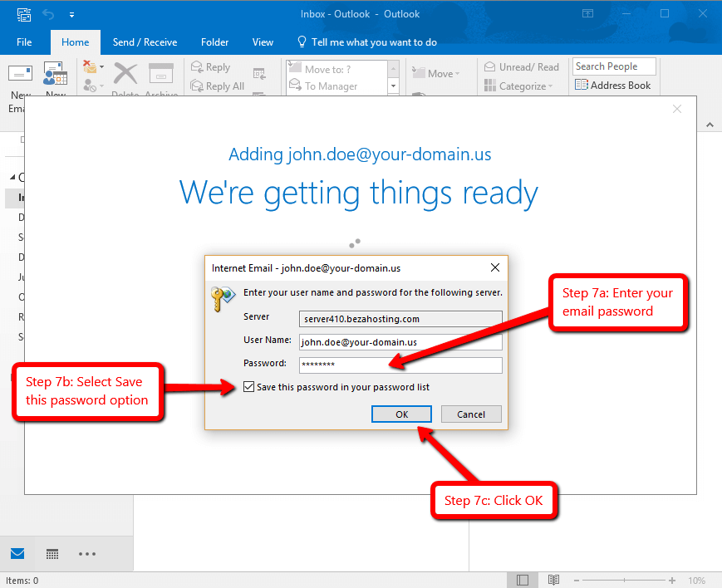Click the Reply button in the ribbon
Image resolution: width=722 pixels, height=588 pixels.
click(x=210, y=67)
